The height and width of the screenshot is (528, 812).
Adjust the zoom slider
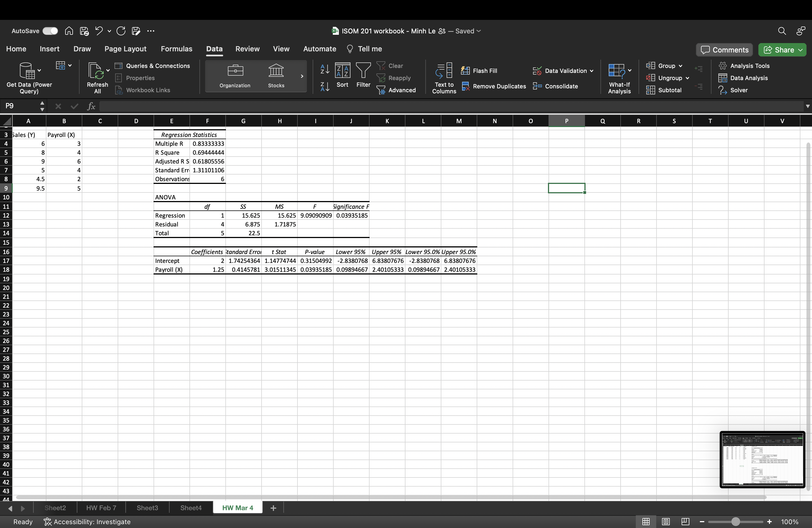(735, 522)
